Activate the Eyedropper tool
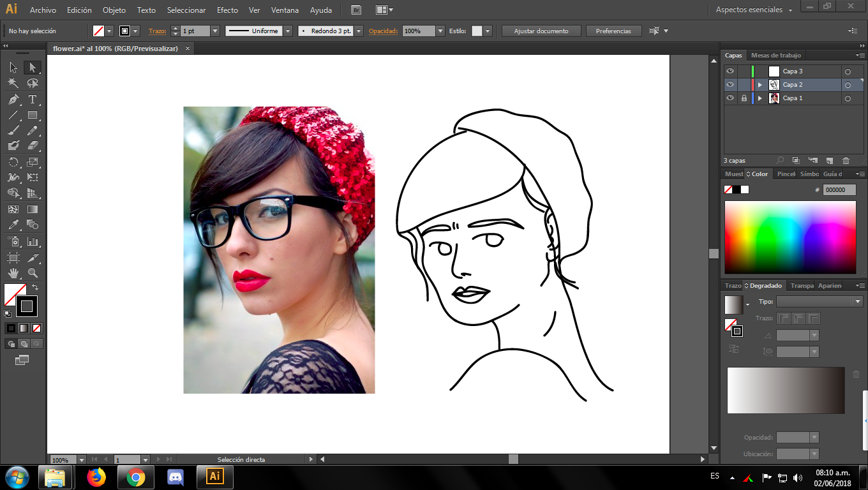 [x=13, y=225]
